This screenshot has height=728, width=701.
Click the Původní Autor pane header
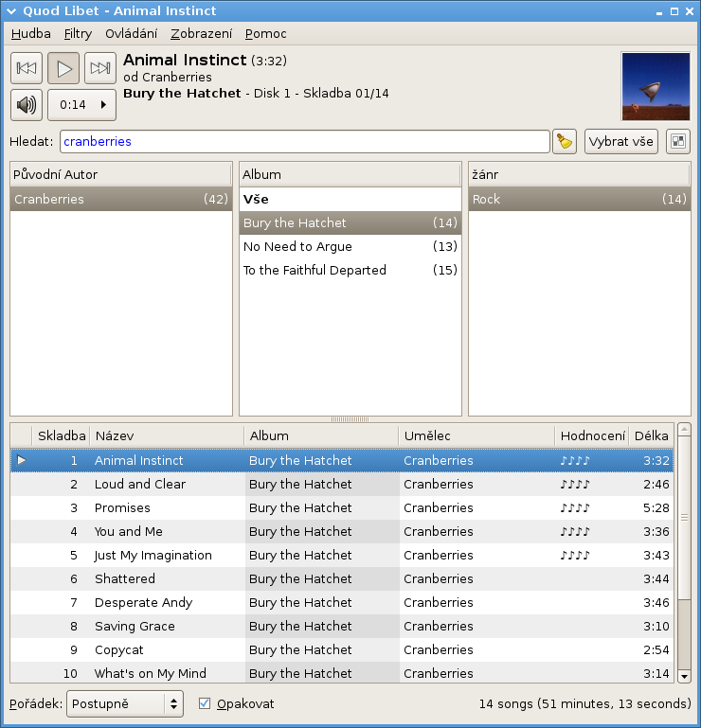(121, 174)
